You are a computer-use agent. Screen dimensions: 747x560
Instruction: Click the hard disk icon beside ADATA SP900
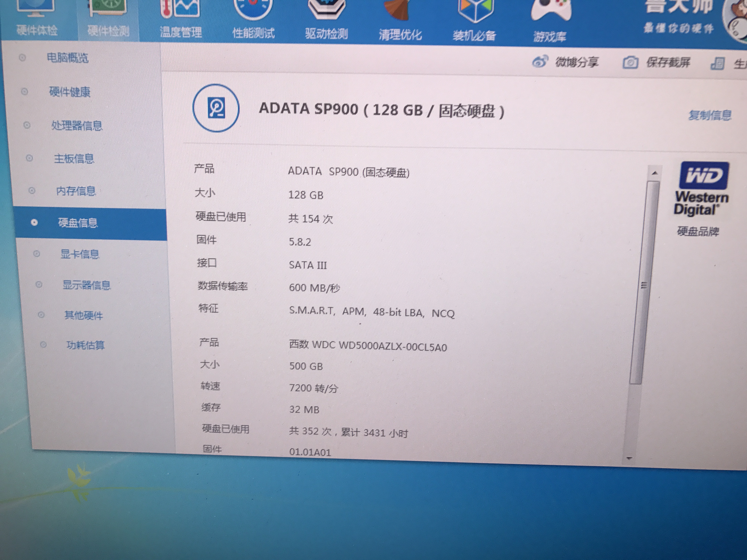click(x=216, y=108)
